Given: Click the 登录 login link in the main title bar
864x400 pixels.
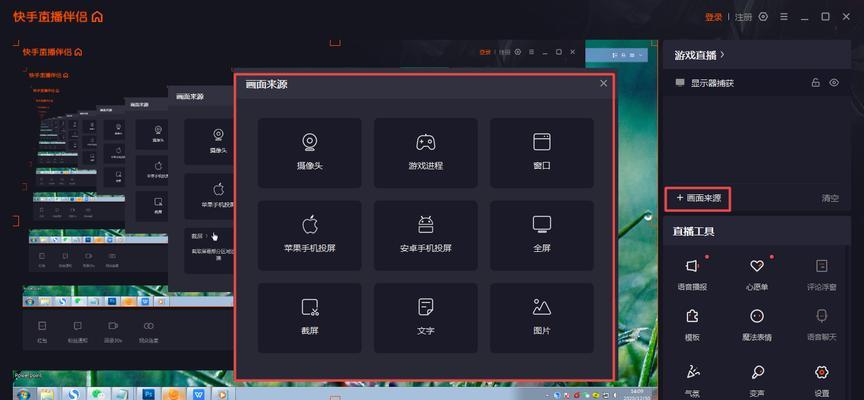Looking at the screenshot, I should 714,17.
